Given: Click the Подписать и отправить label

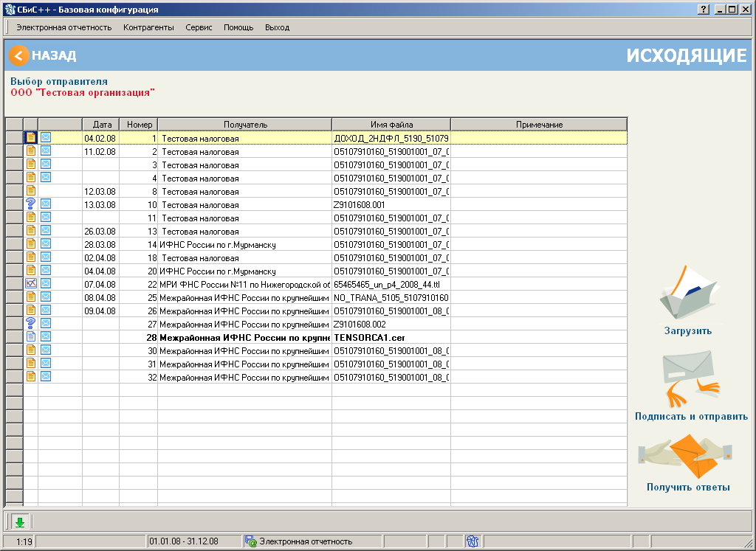Looking at the screenshot, I should [x=691, y=417].
